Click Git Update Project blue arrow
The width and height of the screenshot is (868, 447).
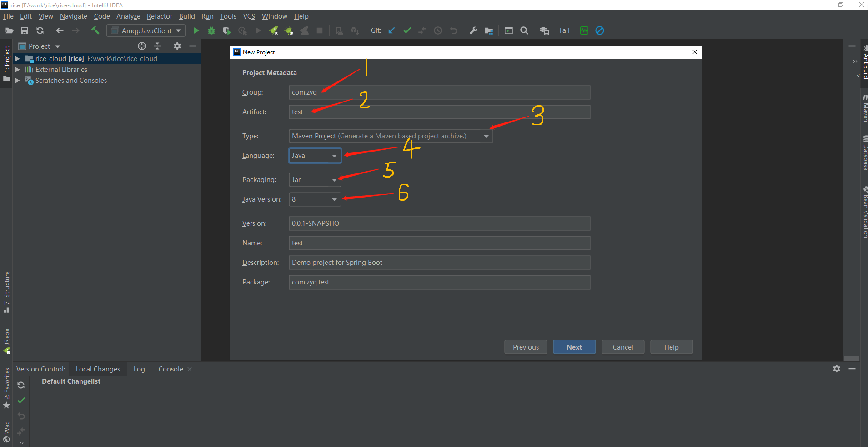point(391,30)
